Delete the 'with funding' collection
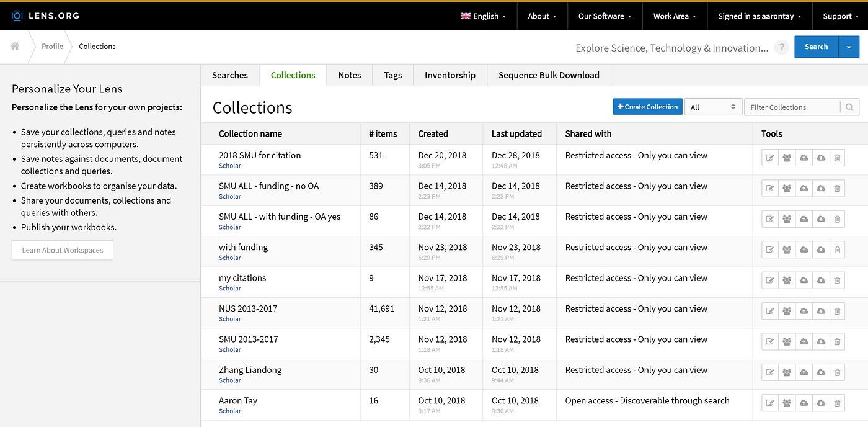The image size is (868, 427). tap(837, 250)
